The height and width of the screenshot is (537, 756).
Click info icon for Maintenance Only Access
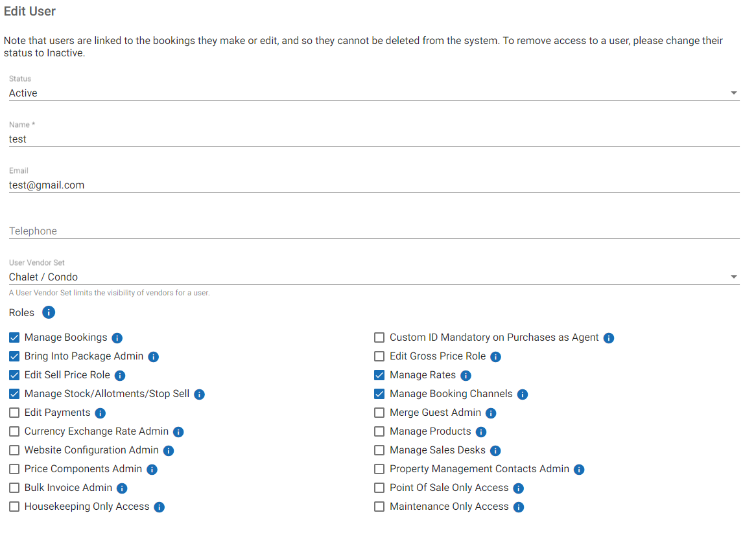[519, 507]
